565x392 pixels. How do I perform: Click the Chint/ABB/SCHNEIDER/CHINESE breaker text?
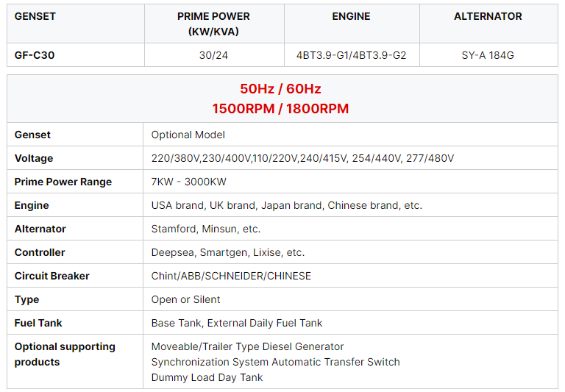[231, 276]
